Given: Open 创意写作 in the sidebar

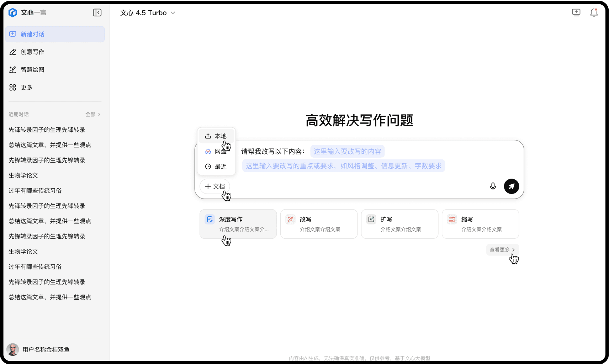Looking at the screenshot, I should coord(55,52).
